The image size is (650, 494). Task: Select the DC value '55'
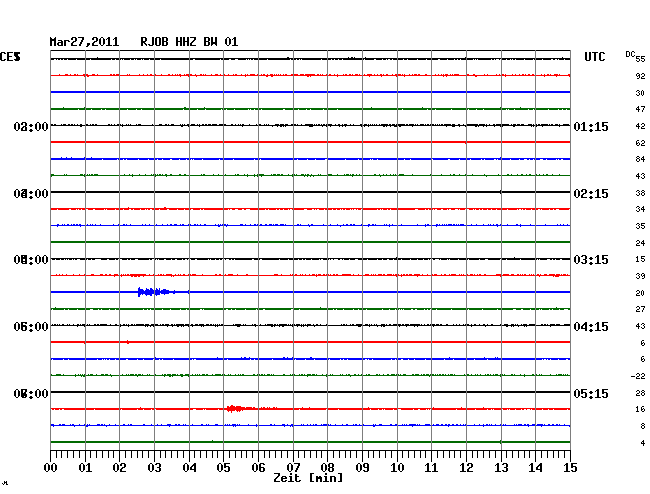(x=640, y=59)
